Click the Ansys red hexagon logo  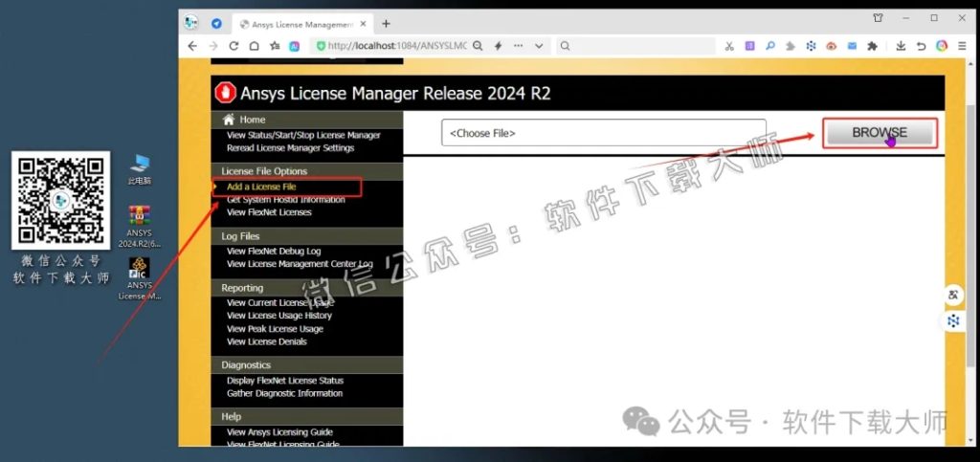pos(225,93)
